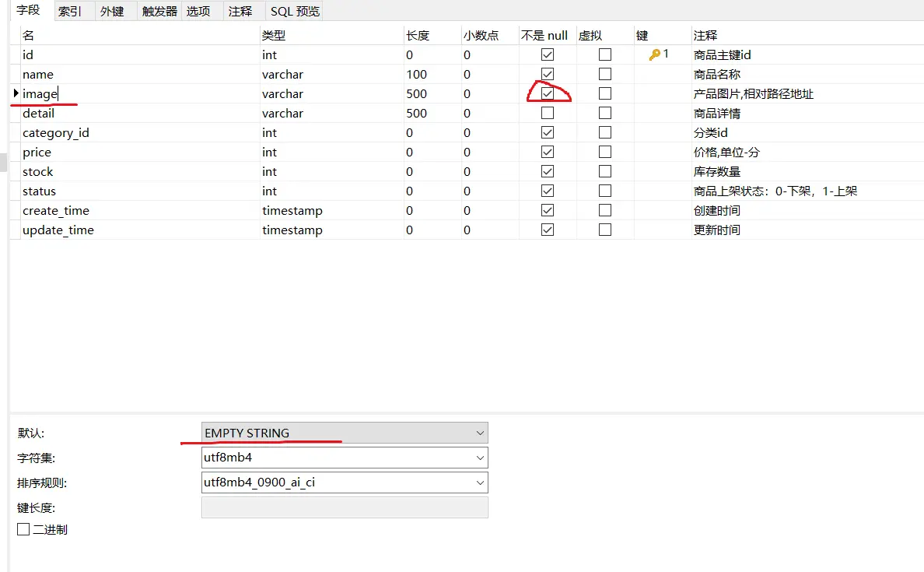Select the category_id field name
The width and height of the screenshot is (924, 572).
tap(140, 132)
